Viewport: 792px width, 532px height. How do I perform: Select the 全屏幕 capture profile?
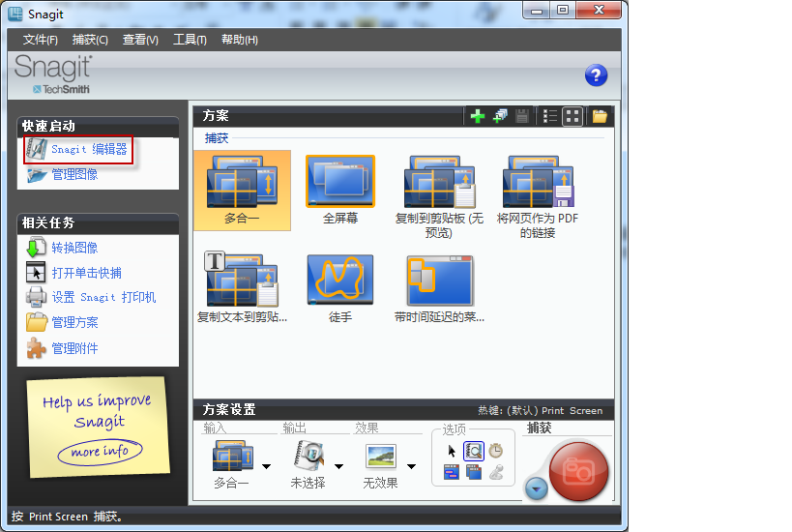[x=340, y=191]
